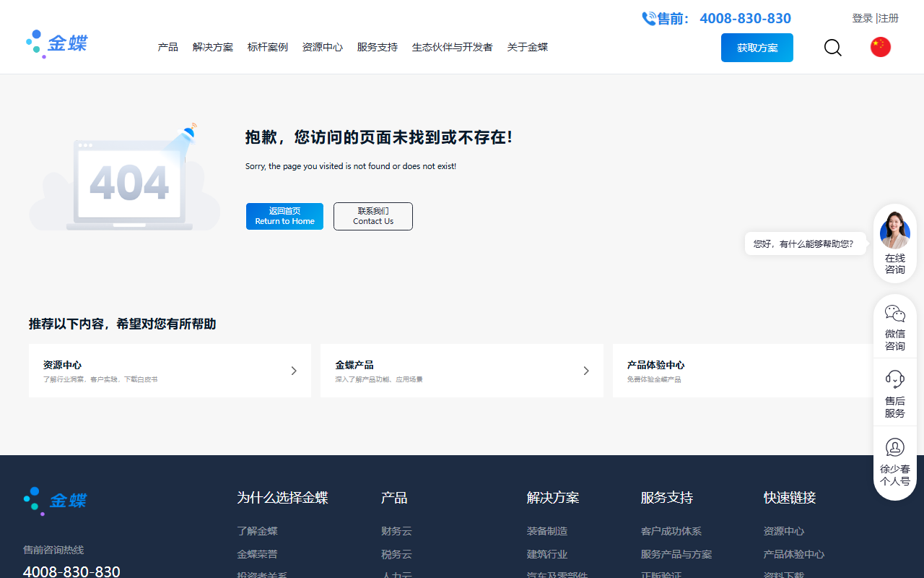This screenshot has height=578, width=924.
Task: Open the 客户成功体系 footer link
Action: [671, 531]
